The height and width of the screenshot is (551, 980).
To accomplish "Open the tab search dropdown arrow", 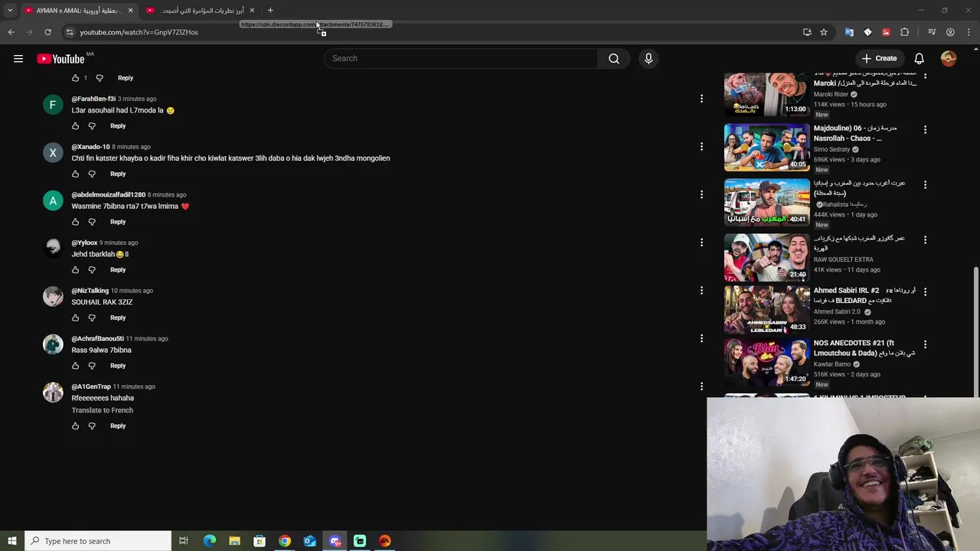I will tap(10, 10).
